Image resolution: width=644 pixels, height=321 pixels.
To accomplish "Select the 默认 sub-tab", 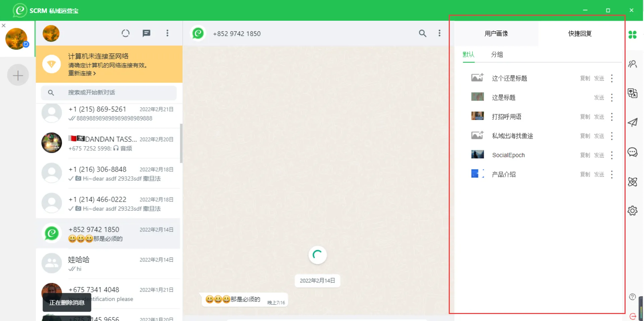I will (x=469, y=55).
